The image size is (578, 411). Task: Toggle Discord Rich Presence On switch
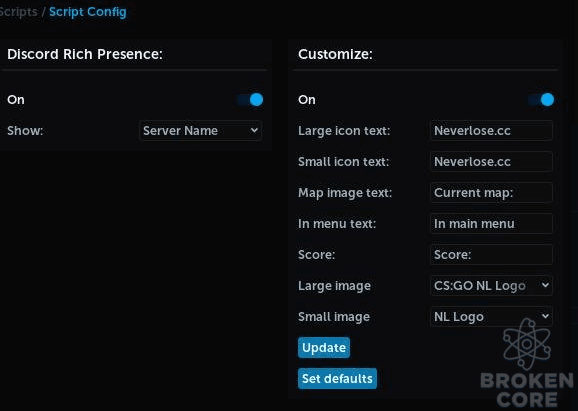click(x=250, y=100)
